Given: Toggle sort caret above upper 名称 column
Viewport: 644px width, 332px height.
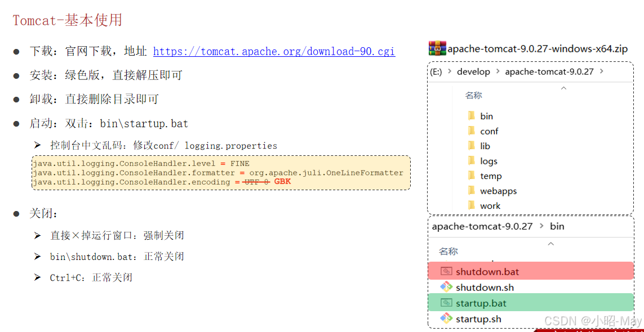Looking at the screenshot, I should [563, 88].
